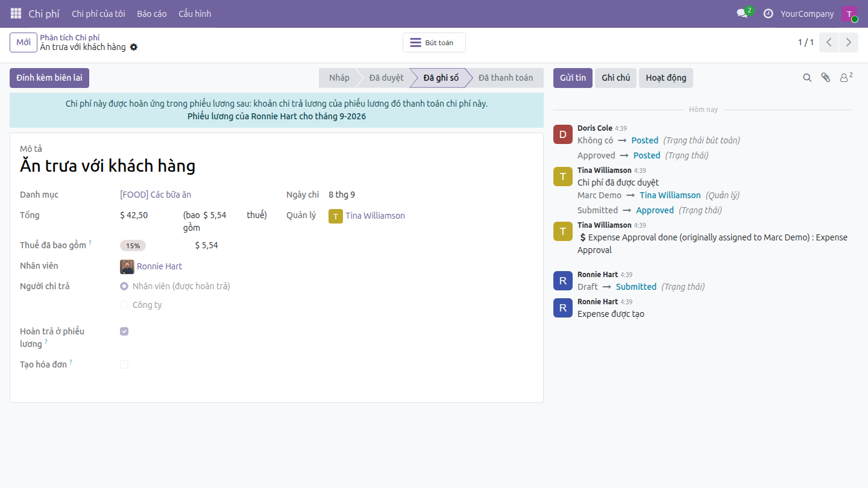Open attachments via the paperclip icon
This screenshot has height=488, width=868.
826,78
